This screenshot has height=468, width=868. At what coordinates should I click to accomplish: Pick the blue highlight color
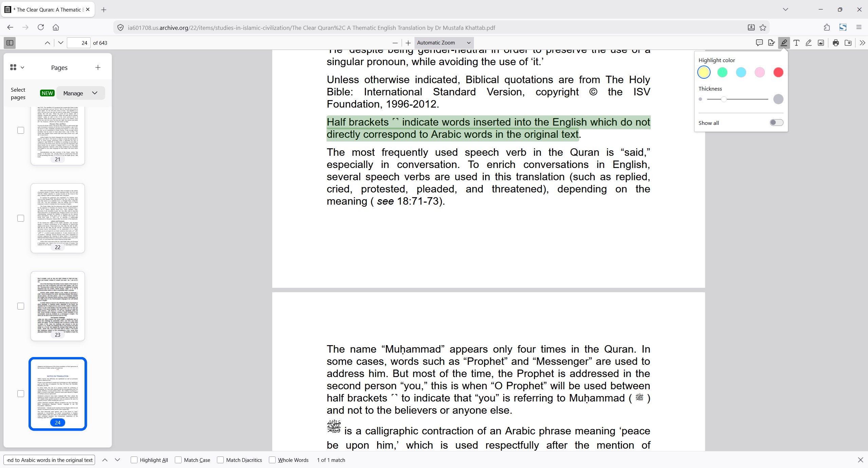(741, 72)
